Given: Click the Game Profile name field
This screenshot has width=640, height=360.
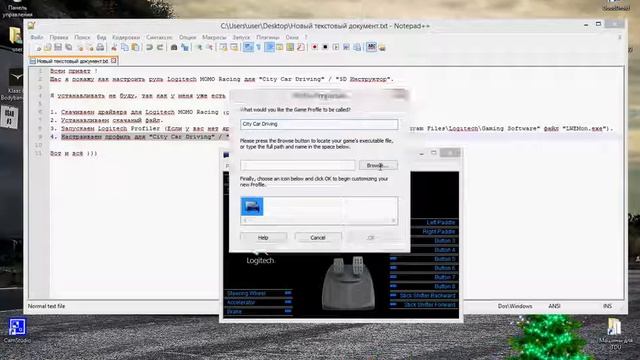Looking at the screenshot, I should coord(319,124).
